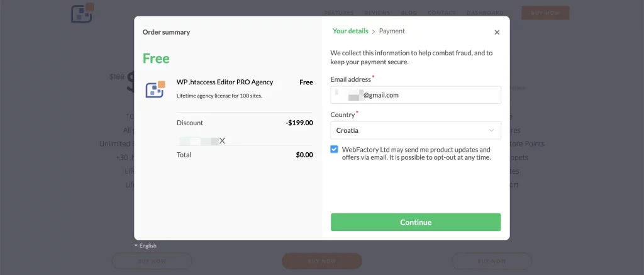Click the orange center Buy Now button

321,261
